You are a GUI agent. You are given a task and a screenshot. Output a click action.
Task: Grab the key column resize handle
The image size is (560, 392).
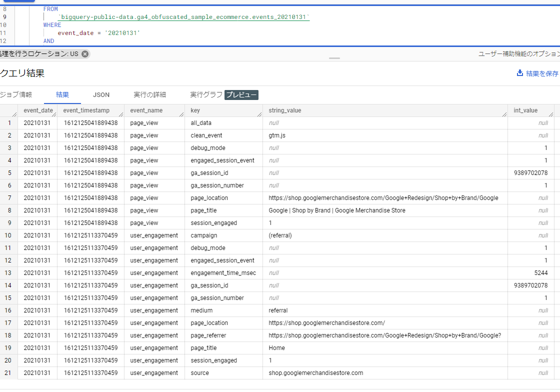pyautogui.click(x=259, y=114)
